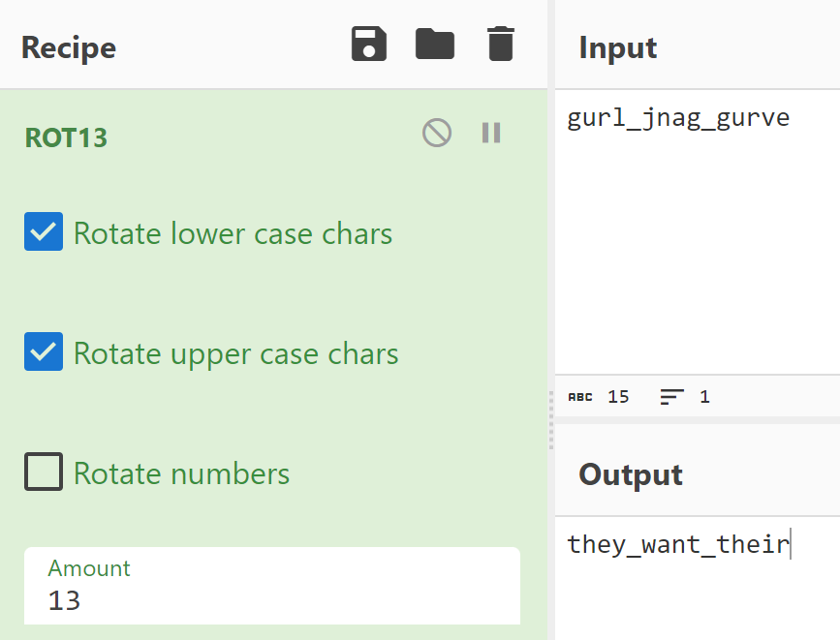This screenshot has height=640, width=840.
Task: Click the 'abc' character count icon
Action: pyautogui.click(x=579, y=397)
